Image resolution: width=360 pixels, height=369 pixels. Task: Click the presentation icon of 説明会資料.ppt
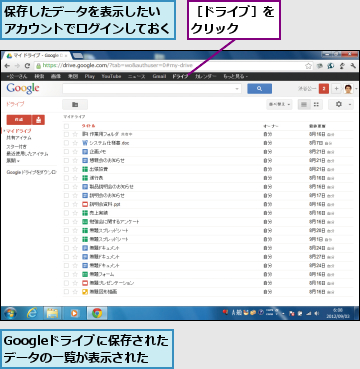[85, 204]
